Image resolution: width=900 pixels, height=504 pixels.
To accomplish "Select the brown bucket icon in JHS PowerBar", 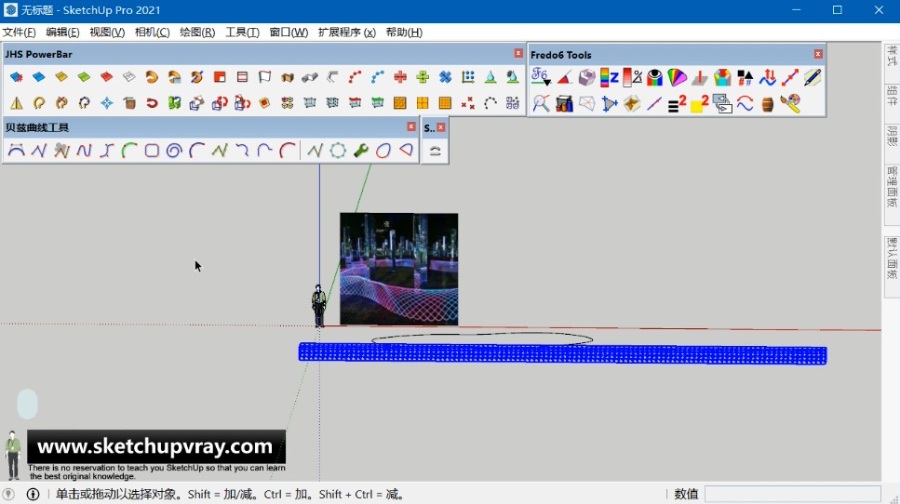I will click(x=129, y=103).
